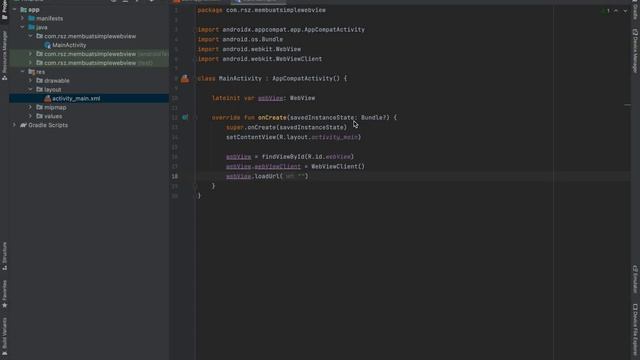
Task: Click R.layout.activity_main reference in setContentView
Action: 318,137
